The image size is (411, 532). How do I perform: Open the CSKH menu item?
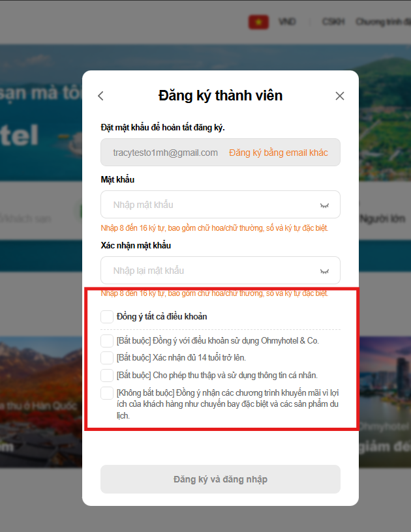333,22
